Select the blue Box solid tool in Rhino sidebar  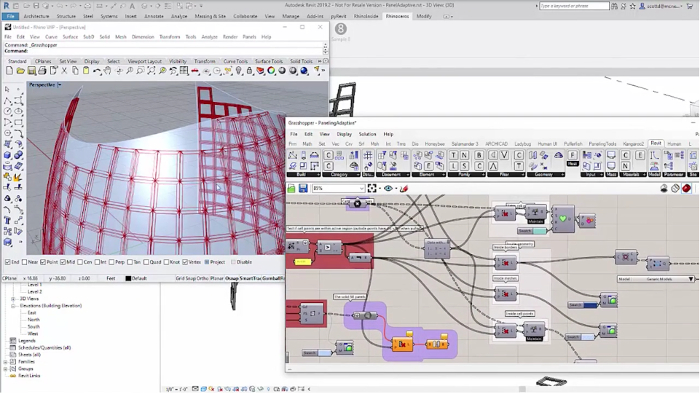tap(8, 155)
